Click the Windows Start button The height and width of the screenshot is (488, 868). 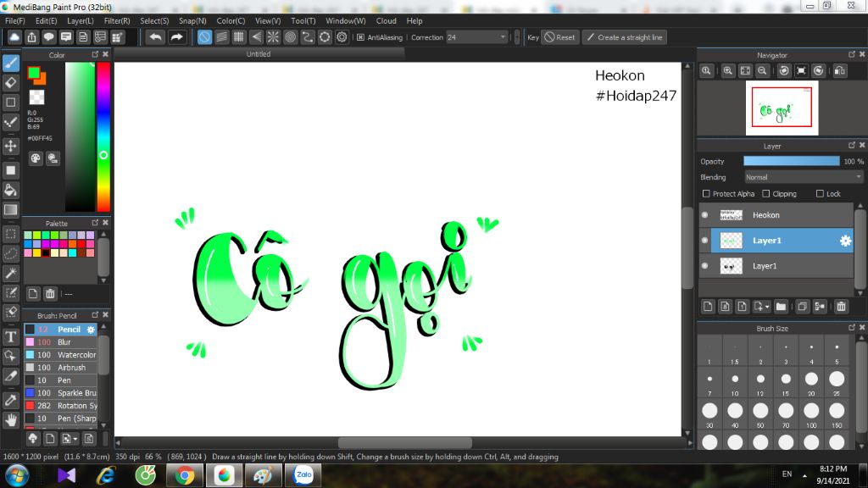point(17,476)
